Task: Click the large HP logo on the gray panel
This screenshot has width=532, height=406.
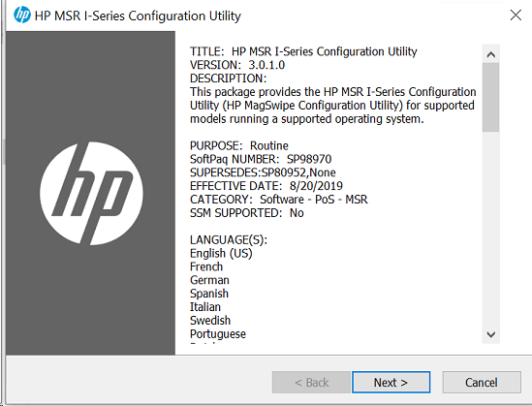Action: click(x=91, y=194)
